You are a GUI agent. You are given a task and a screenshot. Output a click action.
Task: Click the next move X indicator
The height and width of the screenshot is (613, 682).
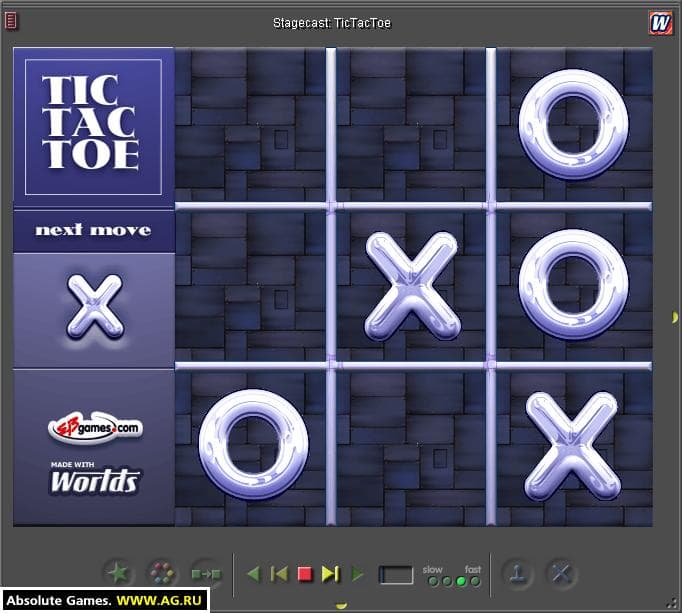95,307
